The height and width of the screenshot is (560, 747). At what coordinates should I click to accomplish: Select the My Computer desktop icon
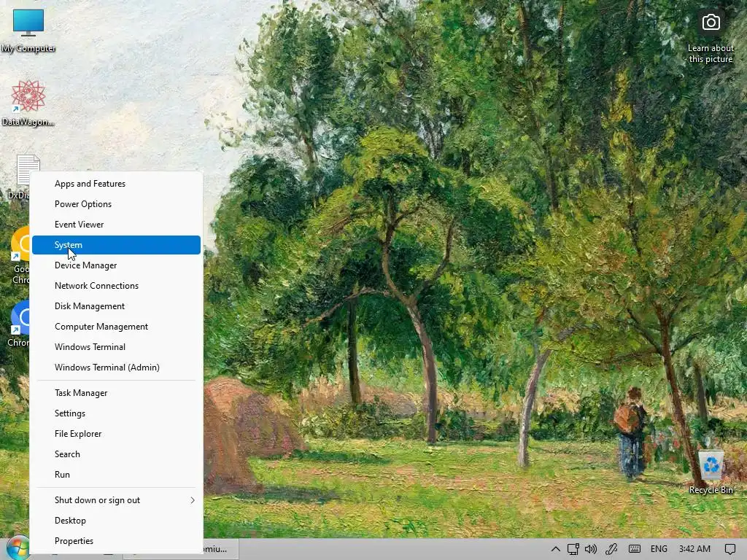28,31
